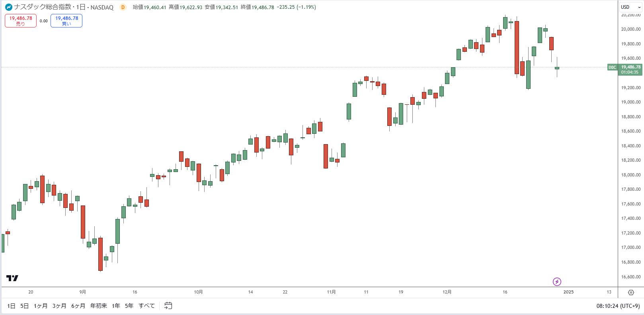Screen dimensions: 644x315
Task: Click the 20,000.00 price axis label
Action: point(631,29)
